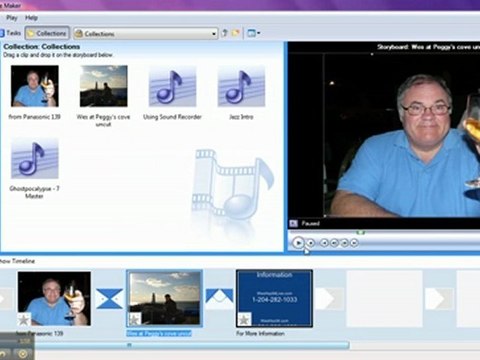
Task: Click the 'Jazz Intro' clip name
Action: click(x=241, y=117)
